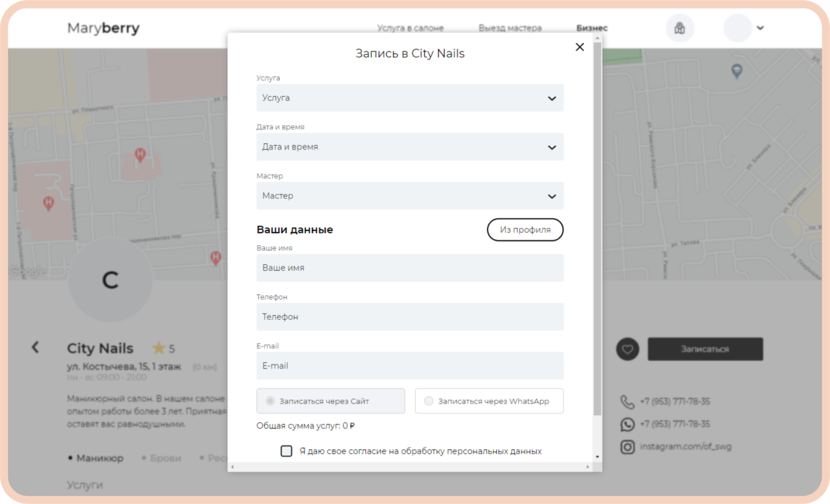The height and width of the screenshot is (504, 830).
Task: Open the Instagram icon
Action: pos(627,447)
